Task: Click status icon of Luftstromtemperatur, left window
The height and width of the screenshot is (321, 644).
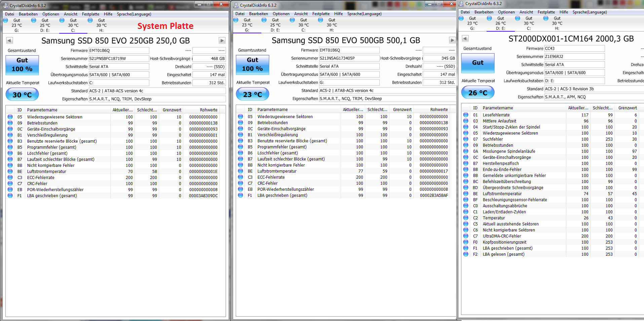Action: (x=10, y=171)
